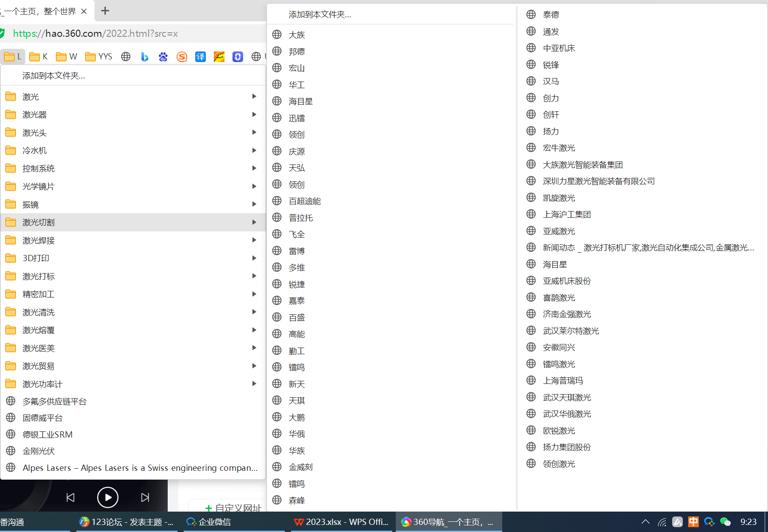Expand the 控制系统 folder submenu arrow
The width and height of the screenshot is (768, 532).
[254, 168]
